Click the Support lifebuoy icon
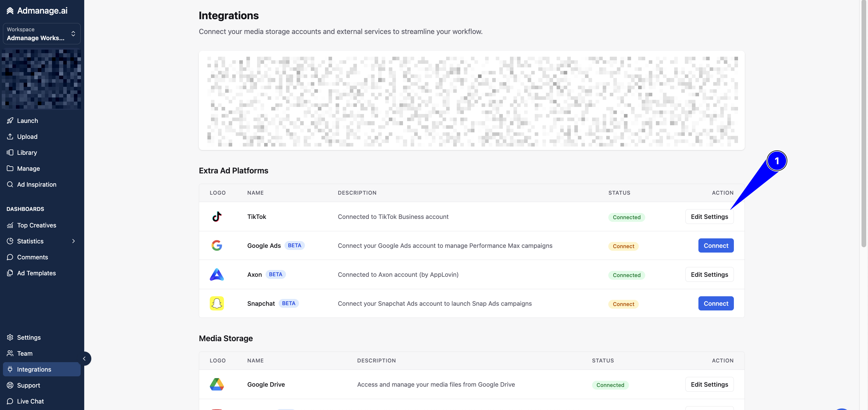Screen dimensions: 868x410 pos(10,385)
